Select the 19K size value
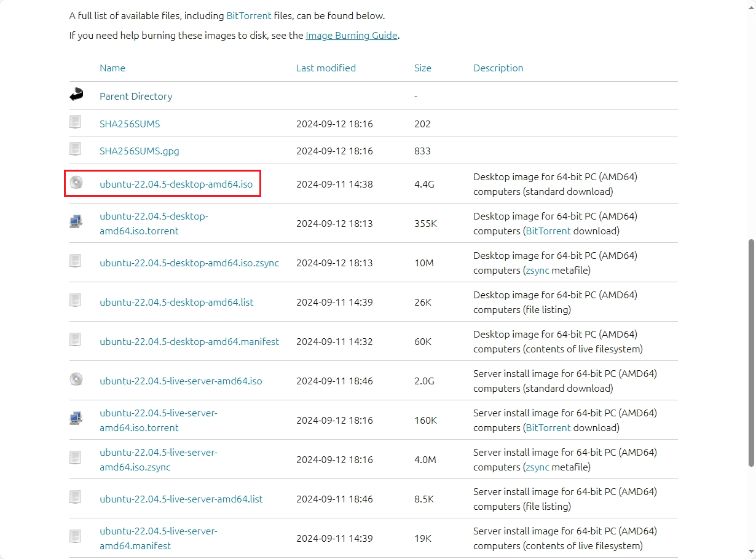 click(x=423, y=539)
